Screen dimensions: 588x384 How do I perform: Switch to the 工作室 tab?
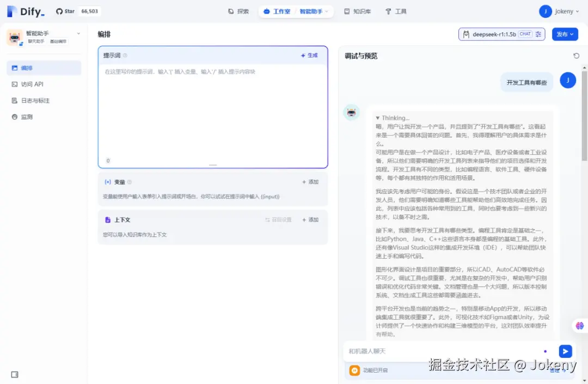(277, 11)
